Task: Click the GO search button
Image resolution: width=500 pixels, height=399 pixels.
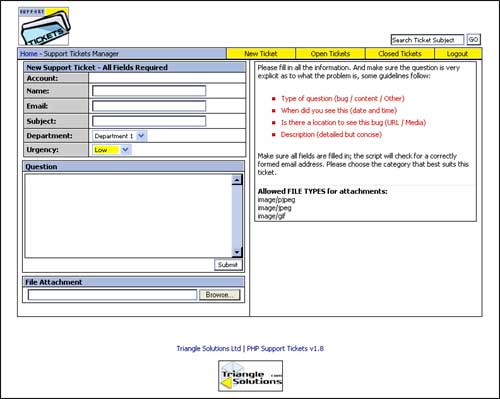Action: point(473,40)
